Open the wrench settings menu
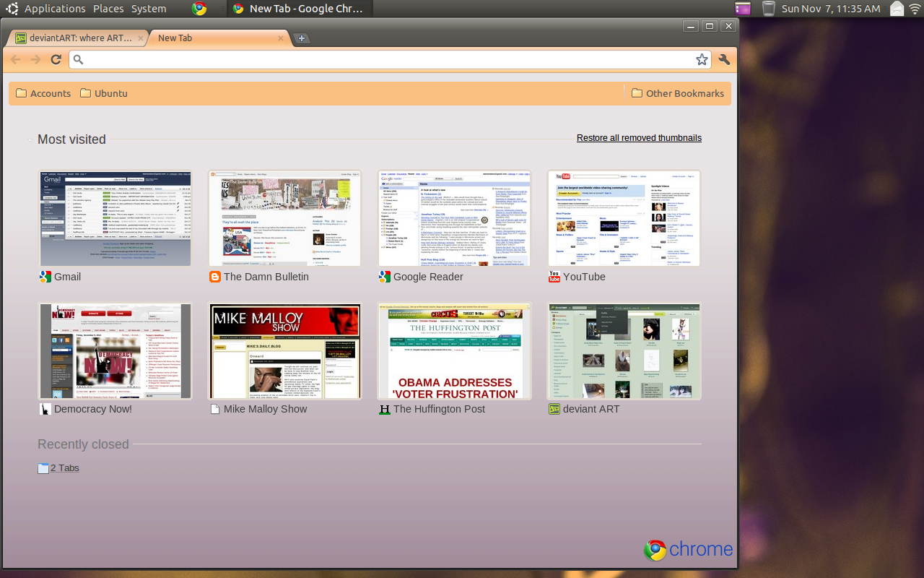Viewport: 924px width, 578px height. (723, 59)
